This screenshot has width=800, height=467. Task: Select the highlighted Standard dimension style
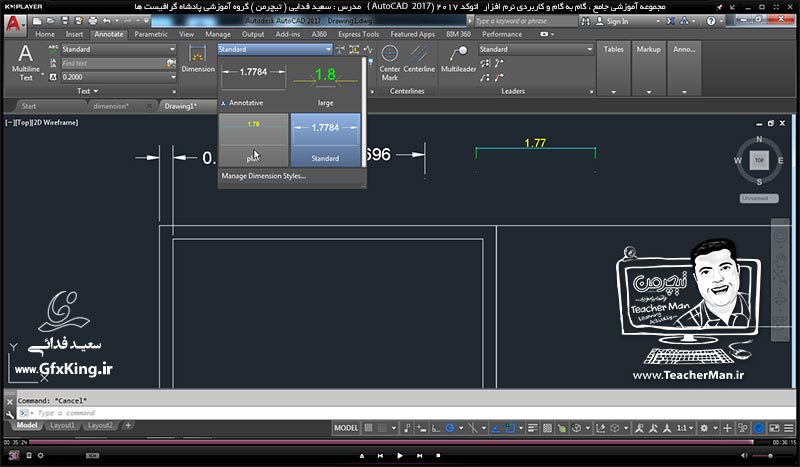click(x=325, y=140)
